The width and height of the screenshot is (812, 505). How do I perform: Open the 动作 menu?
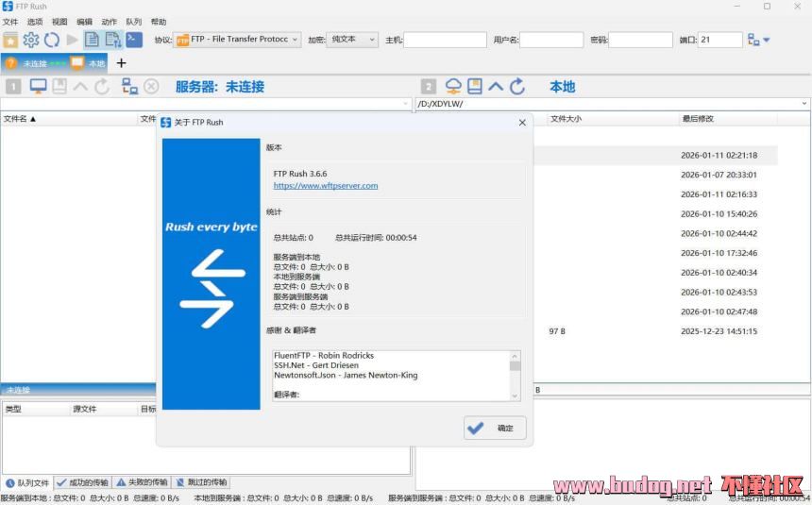(x=109, y=22)
